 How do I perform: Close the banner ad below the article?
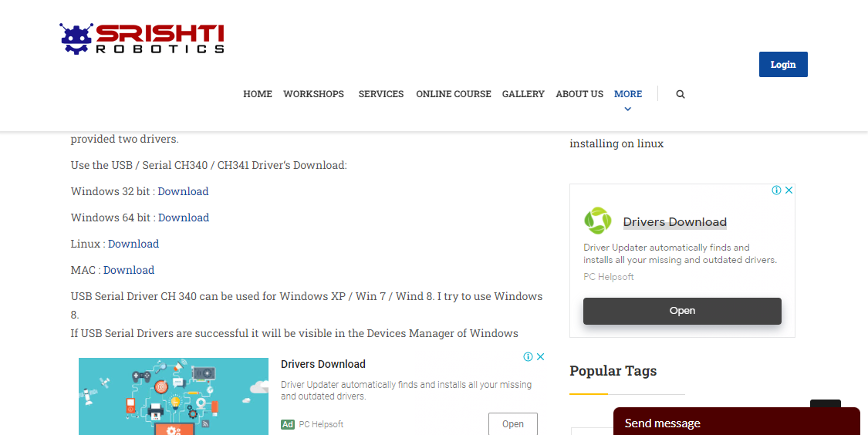[541, 357]
